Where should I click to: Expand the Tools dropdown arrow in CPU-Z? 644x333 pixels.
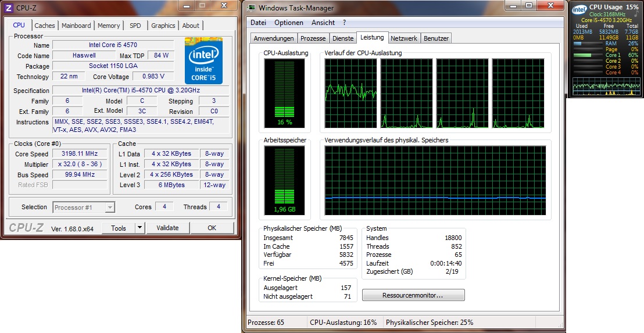139,228
